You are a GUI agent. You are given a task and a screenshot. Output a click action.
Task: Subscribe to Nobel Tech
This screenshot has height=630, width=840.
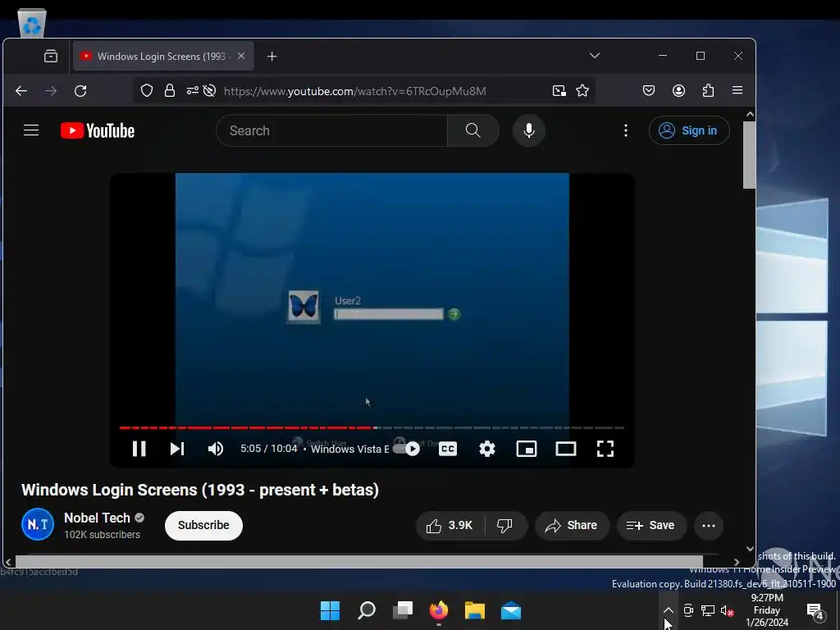[203, 526]
